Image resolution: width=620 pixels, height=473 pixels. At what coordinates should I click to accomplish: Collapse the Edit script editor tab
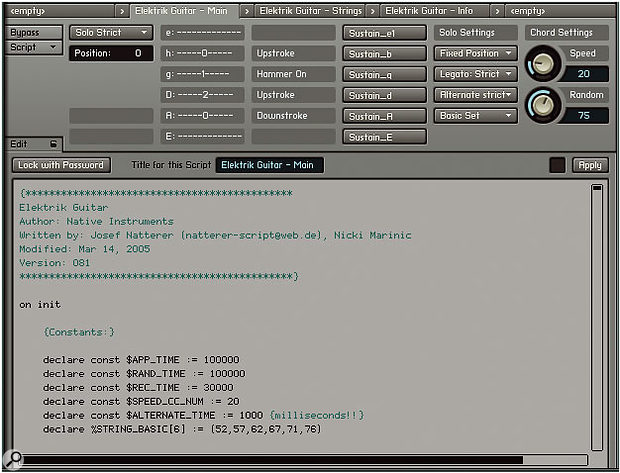[33, 144]
